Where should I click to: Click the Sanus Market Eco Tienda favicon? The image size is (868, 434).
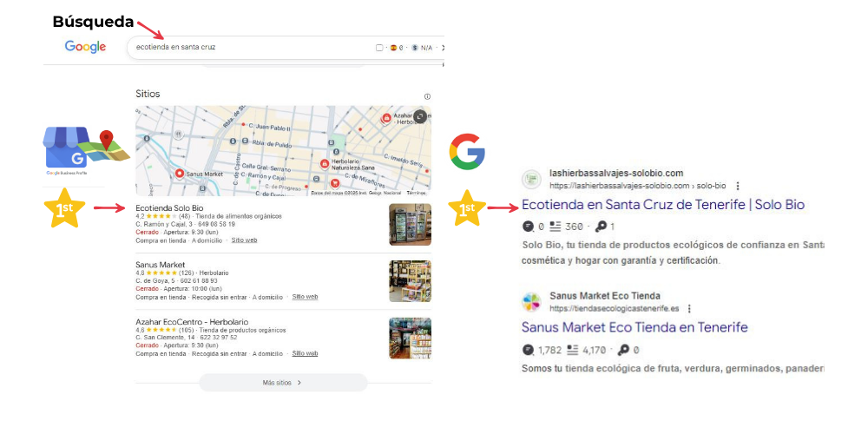(531, 301)
